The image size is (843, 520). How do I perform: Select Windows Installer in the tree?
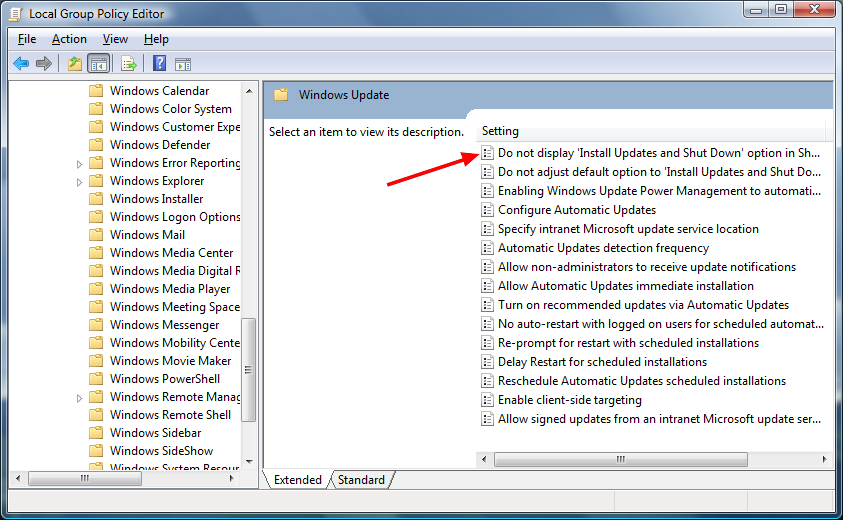point(156,199)
